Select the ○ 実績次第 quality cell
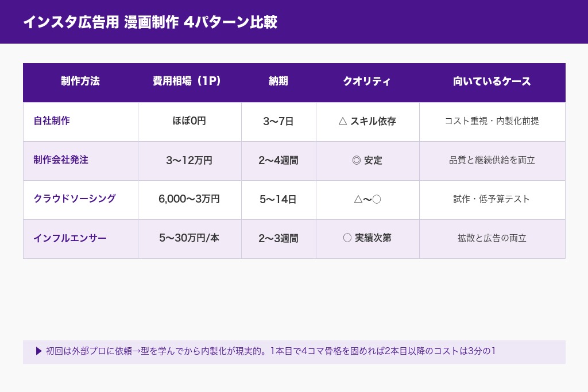Screen dimensions: 588x392 point(367,239)
